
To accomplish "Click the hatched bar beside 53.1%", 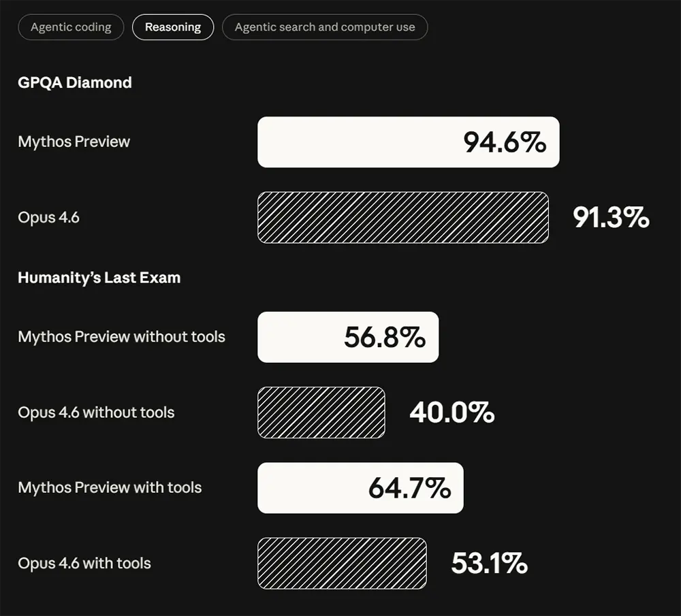I will coord(342,563).
